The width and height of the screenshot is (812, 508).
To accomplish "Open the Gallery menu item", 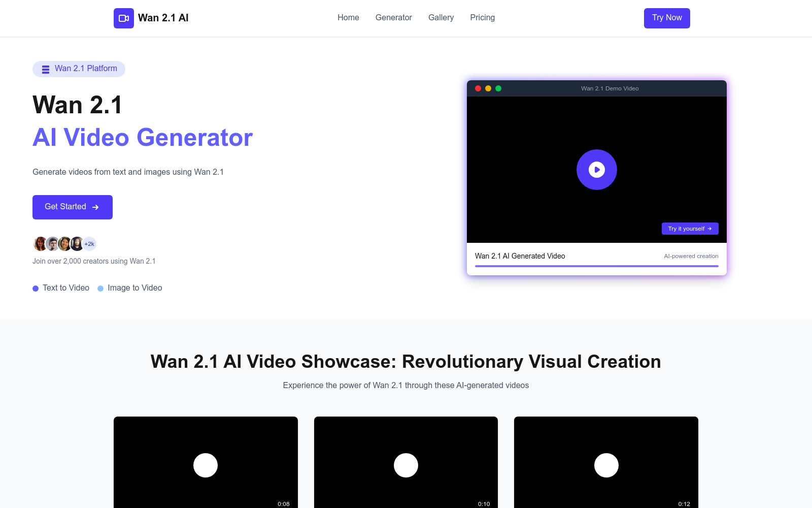I will pos(441,18).
